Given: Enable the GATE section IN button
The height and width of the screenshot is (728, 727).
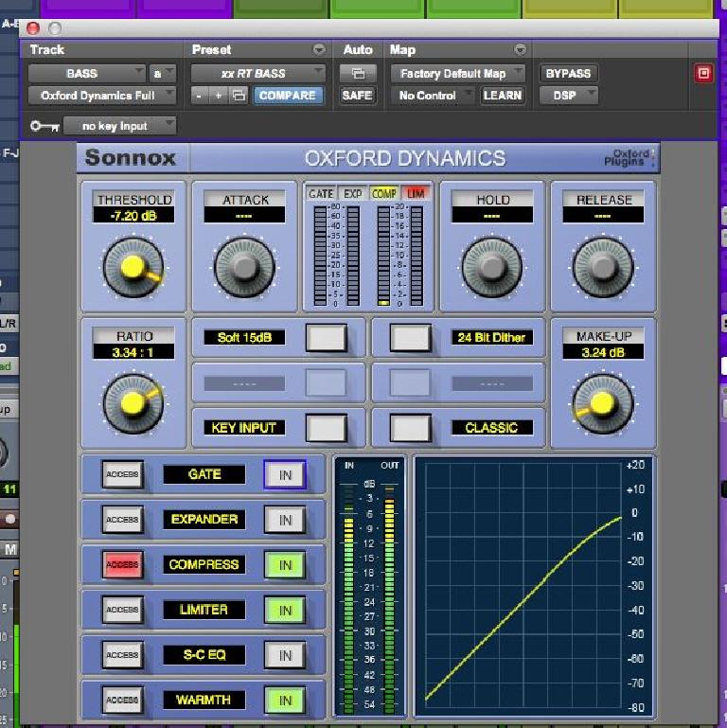Looking at the screenshot, I should tap(285, 474).
